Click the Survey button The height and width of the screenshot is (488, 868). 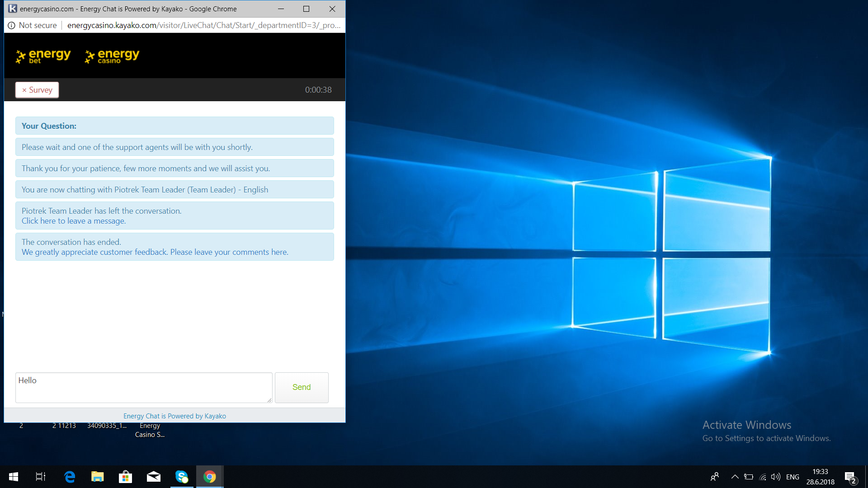37,90
